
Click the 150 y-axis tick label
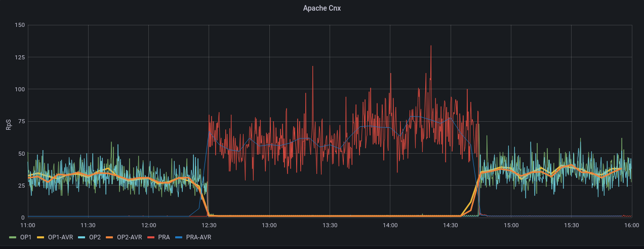[x=20, y=25]
